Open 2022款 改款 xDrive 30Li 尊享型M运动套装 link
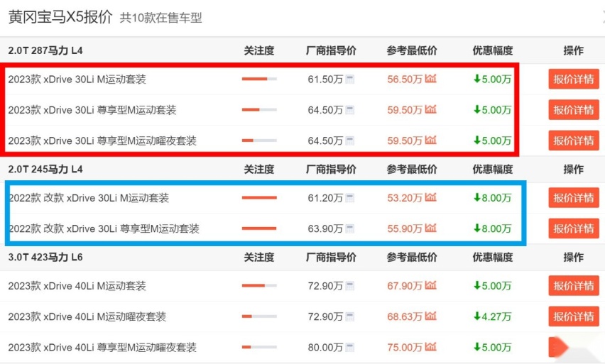605x364 pixels. click(104, 229)
